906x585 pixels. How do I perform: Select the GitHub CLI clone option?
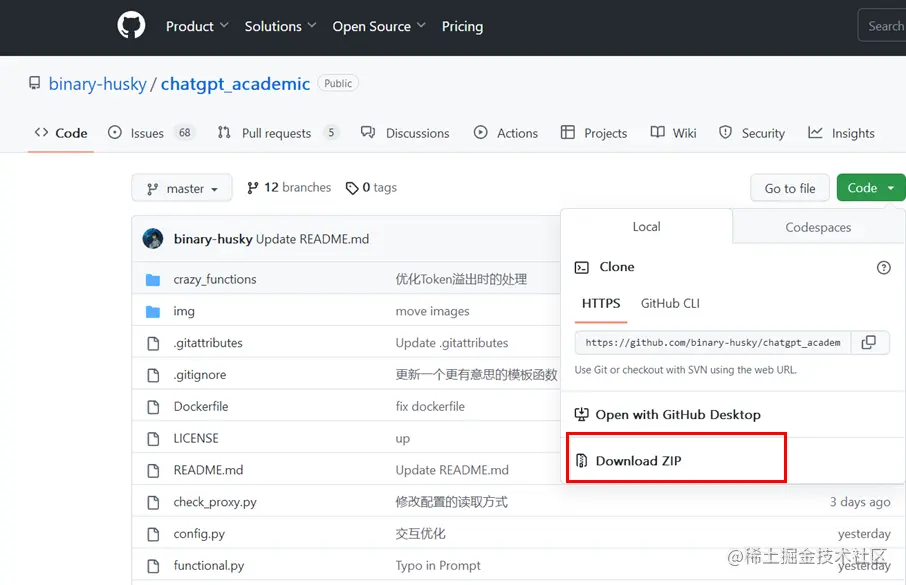670,303
